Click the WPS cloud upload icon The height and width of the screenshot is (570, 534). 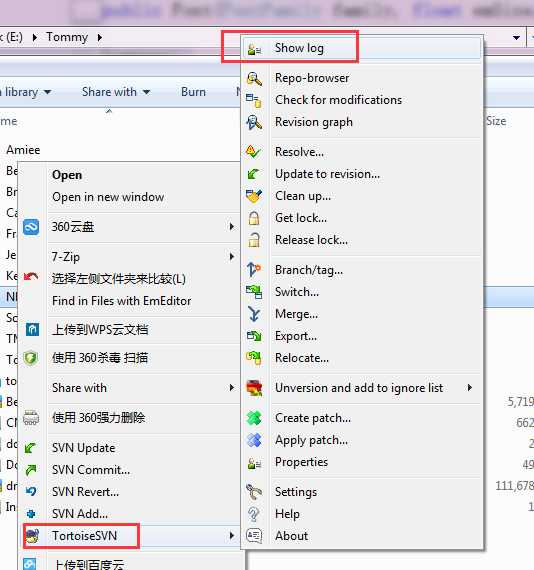pyautogui.click(x=32, y=330)
